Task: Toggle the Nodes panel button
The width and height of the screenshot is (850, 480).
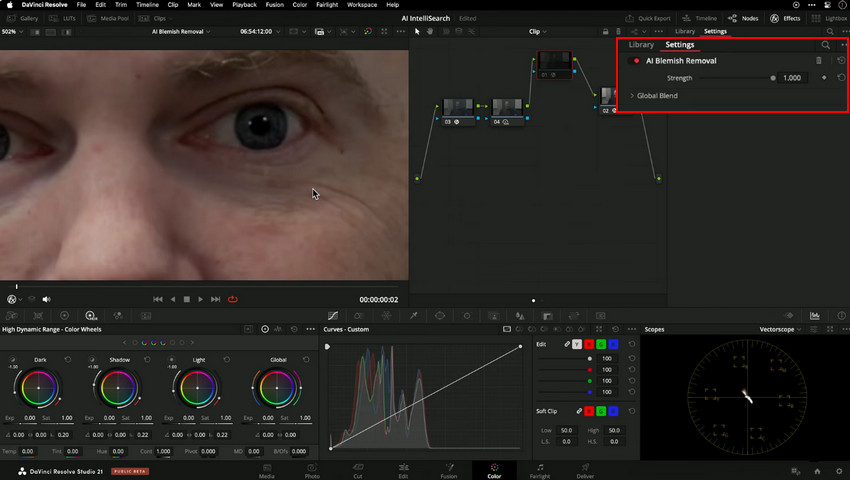Action: point(743,18)
